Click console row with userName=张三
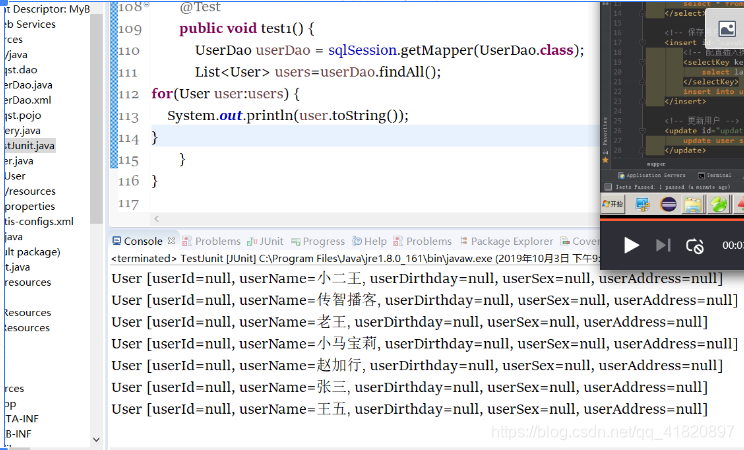 coord(409,387)
